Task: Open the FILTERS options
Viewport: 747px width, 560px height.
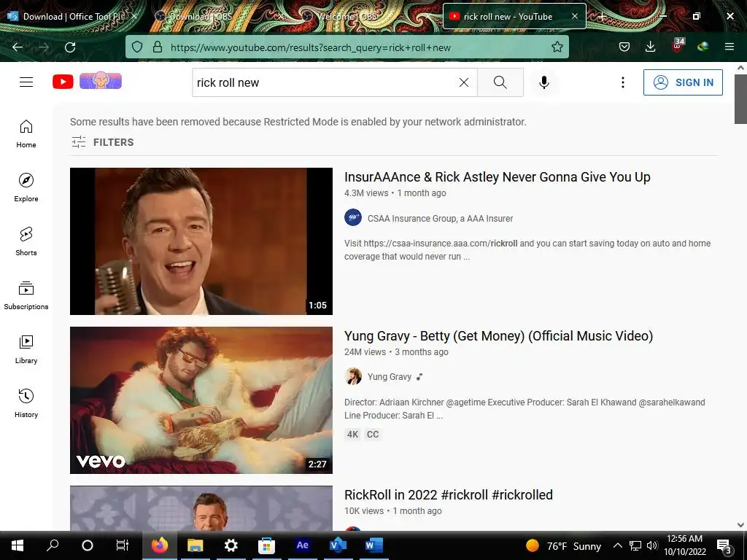Action: (x=102, y=142)
